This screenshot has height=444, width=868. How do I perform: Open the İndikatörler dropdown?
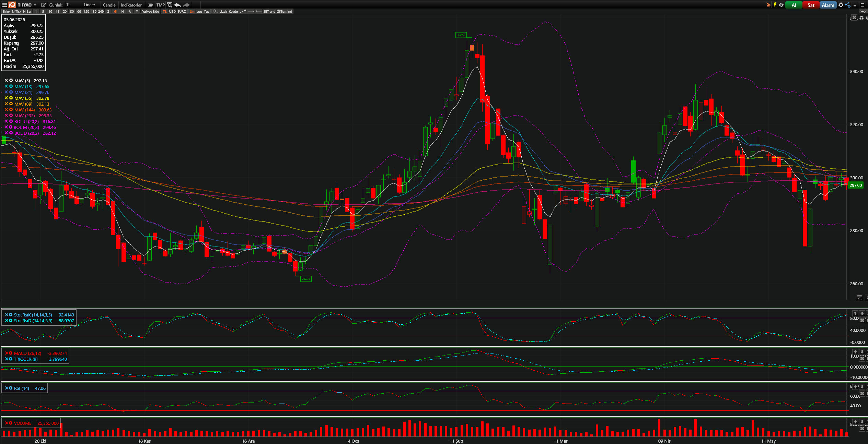coord(131,5)
